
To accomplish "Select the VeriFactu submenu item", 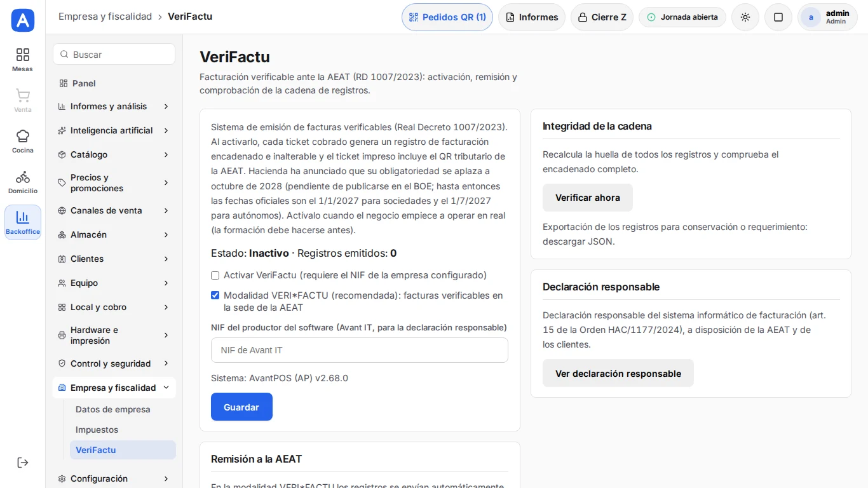I will pos(123,450).
